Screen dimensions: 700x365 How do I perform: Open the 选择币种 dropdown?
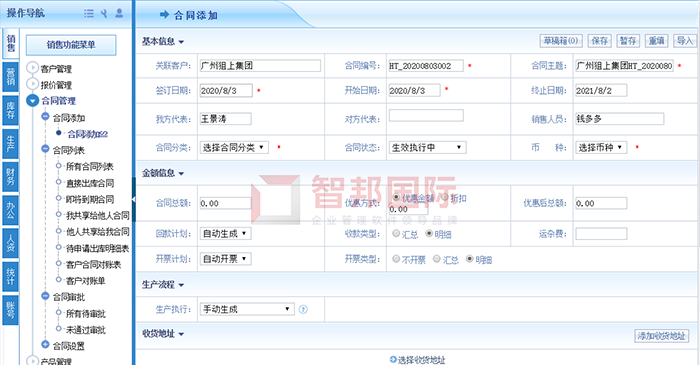pyautogui.click(x=601, y=147)
